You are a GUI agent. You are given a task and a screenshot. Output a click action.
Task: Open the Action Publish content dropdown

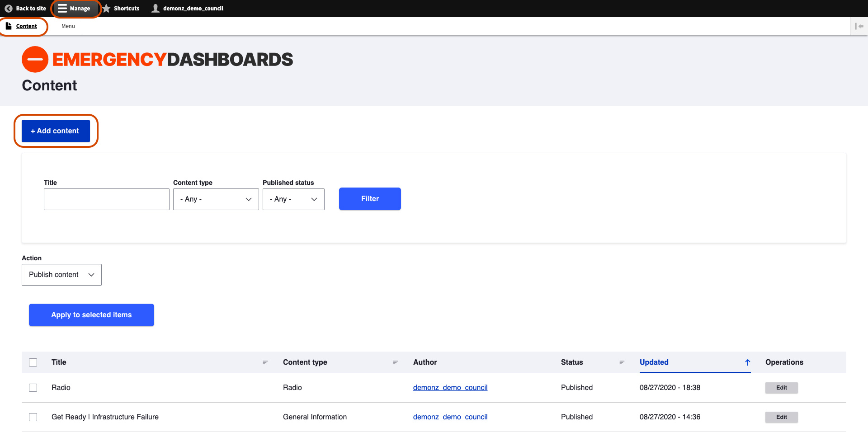click(61, 275)
